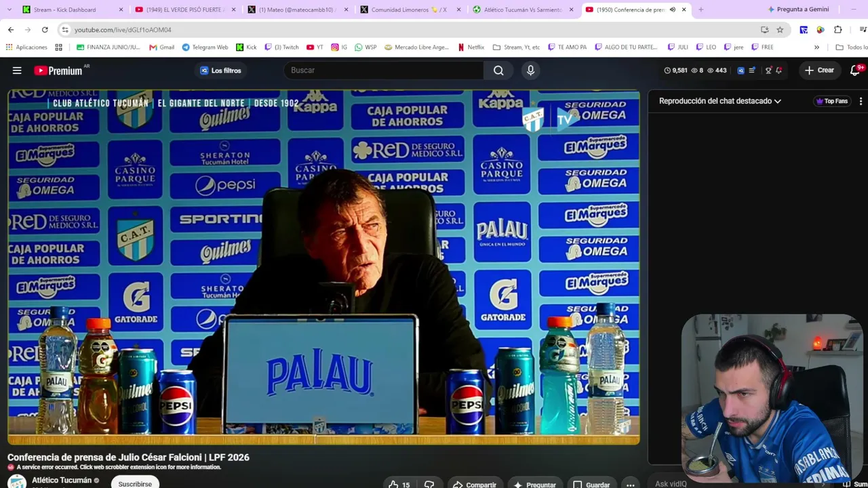The height and width of the screenshot is (488, 868).
Task: Open the YouTube guide hamburger menu
Action: click(17, 70)
